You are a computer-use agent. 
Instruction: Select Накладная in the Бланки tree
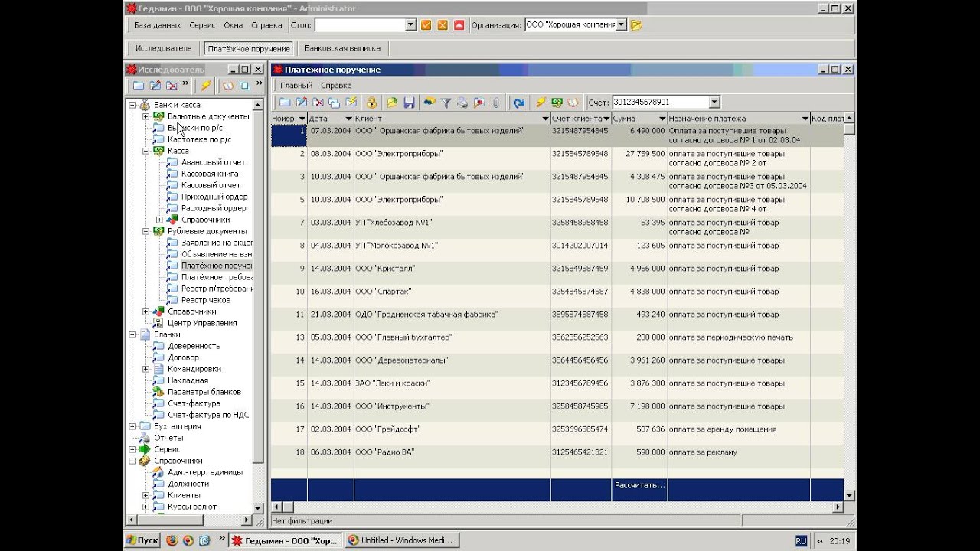(188, 380)
